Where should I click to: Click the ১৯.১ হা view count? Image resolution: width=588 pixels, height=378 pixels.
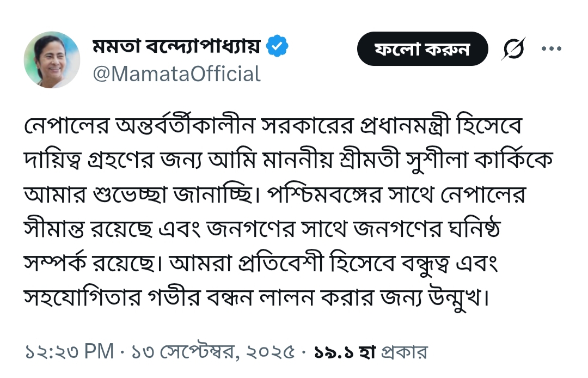(x=346, y=352)
